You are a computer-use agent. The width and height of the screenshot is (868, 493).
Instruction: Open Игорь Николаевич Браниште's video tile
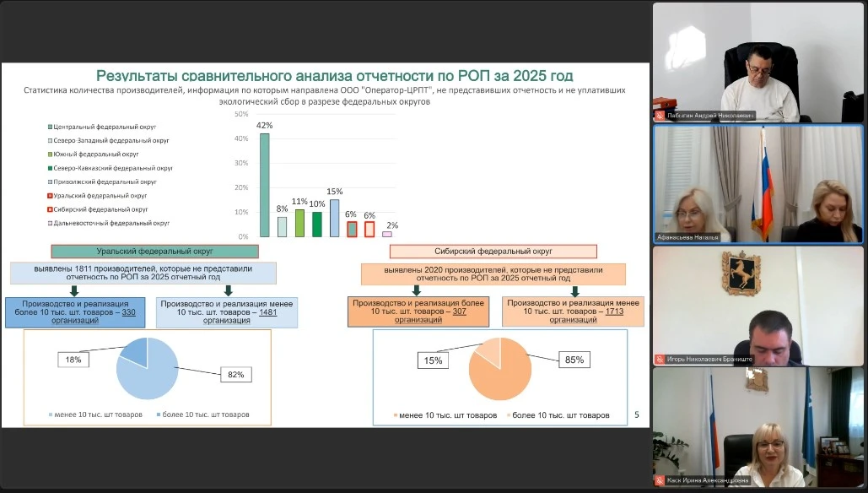[x=757, y=306]
